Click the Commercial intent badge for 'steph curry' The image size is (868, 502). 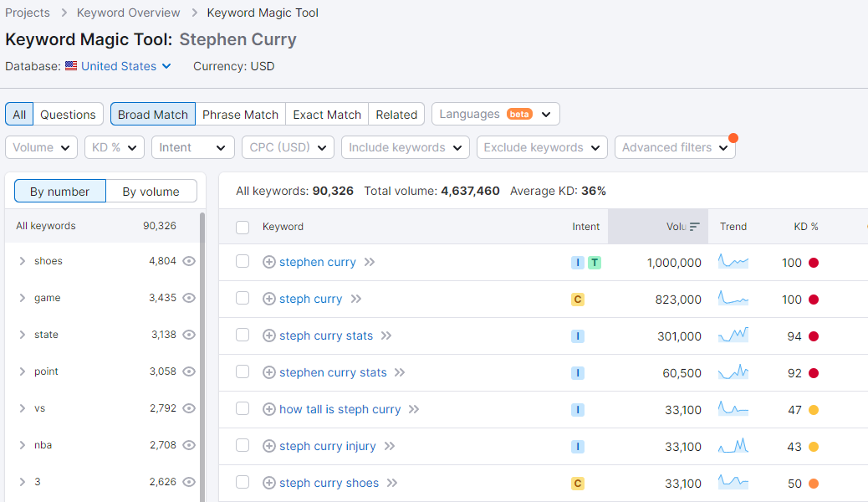[578, 300]
